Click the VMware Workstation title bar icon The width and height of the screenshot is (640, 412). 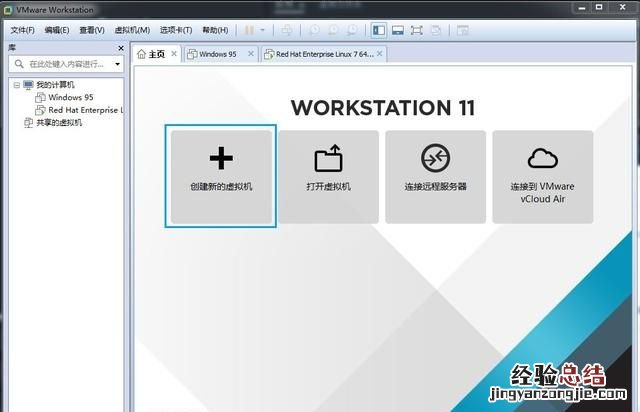click(x=8, y=10)
